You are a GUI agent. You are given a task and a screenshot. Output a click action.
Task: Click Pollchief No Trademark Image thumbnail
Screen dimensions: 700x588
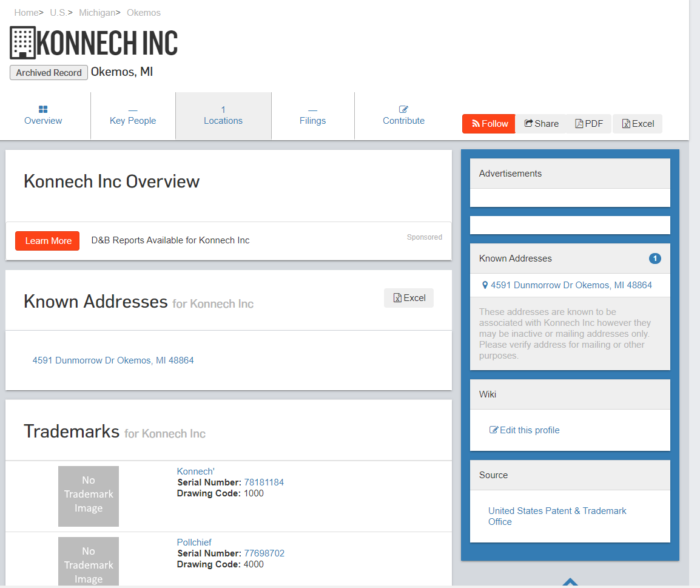(x=89, y=561)
